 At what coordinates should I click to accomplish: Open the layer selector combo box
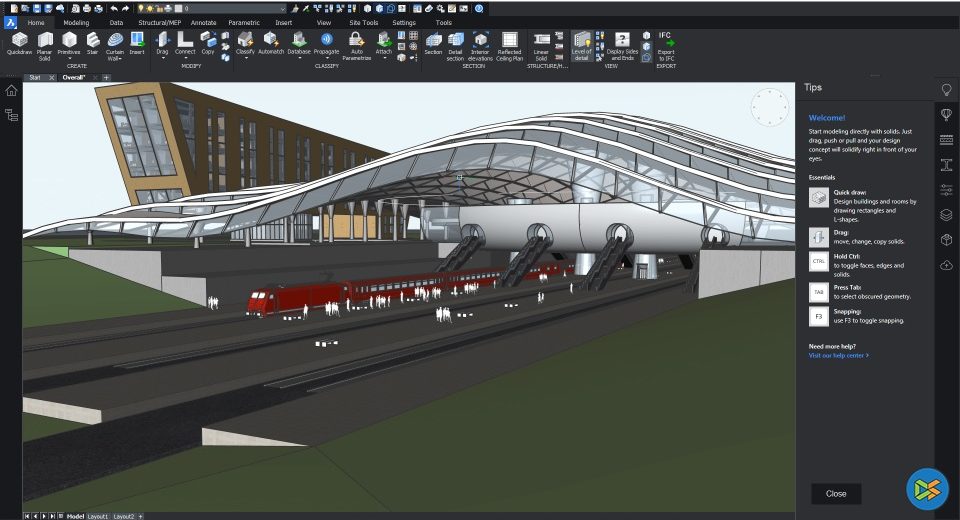click(240, 8)
